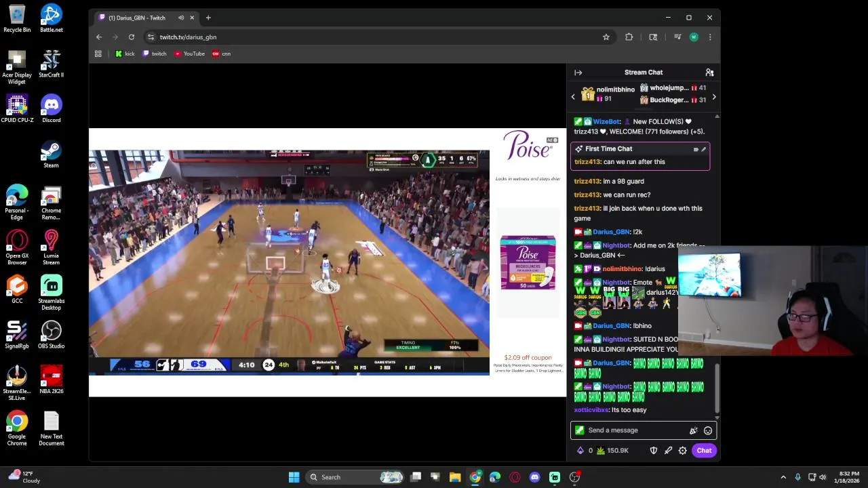Open OBS Studio desktop shortcut
This screenshot has height=488, width=868.
tap(51, 335)
